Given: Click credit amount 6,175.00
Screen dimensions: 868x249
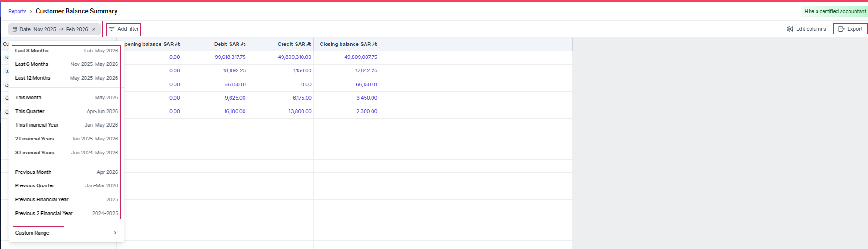Looking at the screenshot, I should click(302, 98).
